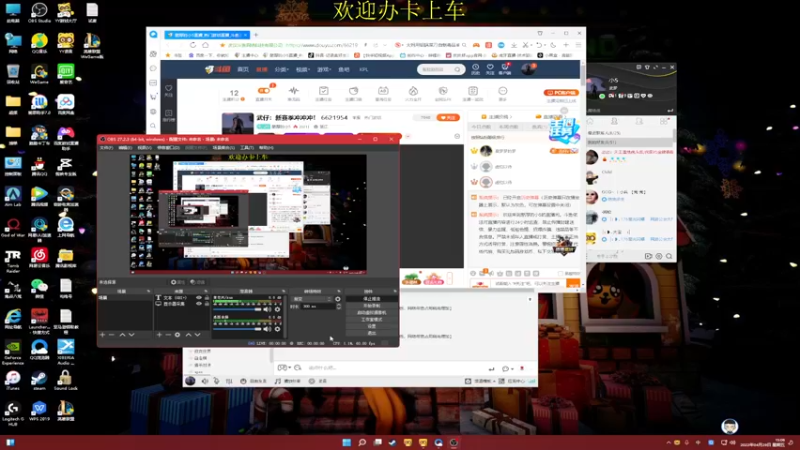800x450 pixels.
Task: Pop out the OBS controls dock
Action: (394, 291)
